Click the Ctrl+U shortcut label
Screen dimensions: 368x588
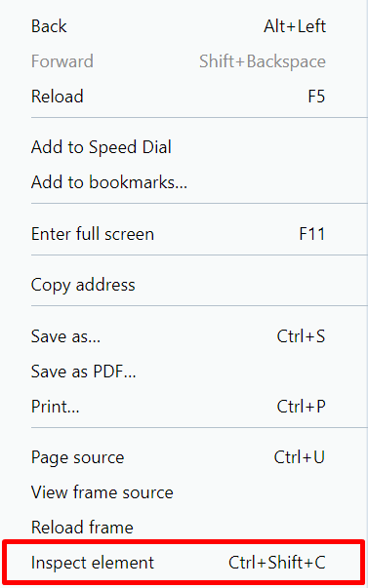tap(300, 457)
